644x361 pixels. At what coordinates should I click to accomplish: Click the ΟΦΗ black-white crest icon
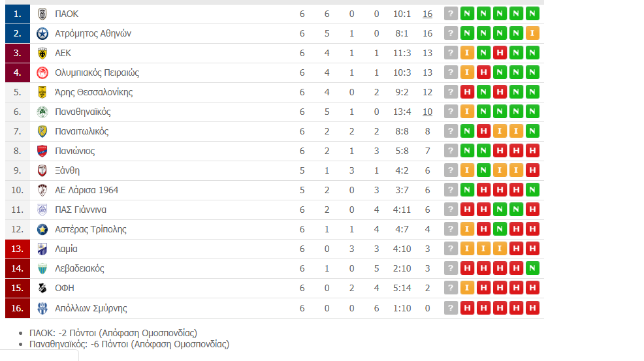(42, 288)
